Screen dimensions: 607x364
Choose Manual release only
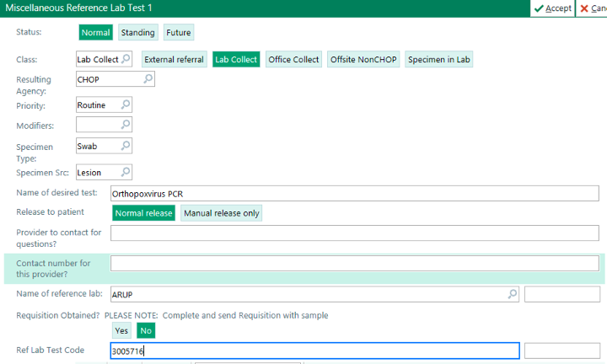222,213
